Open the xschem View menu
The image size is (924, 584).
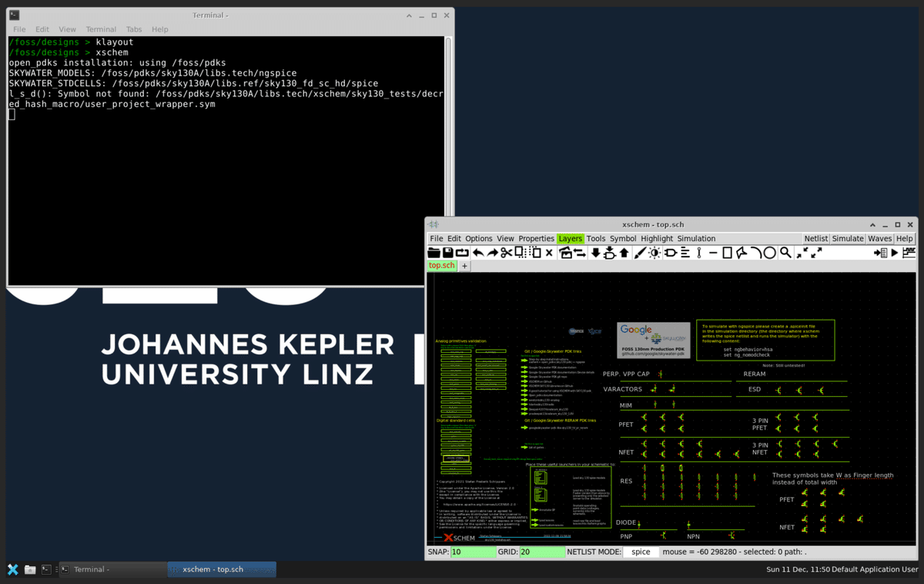click(x=505, y=239)
